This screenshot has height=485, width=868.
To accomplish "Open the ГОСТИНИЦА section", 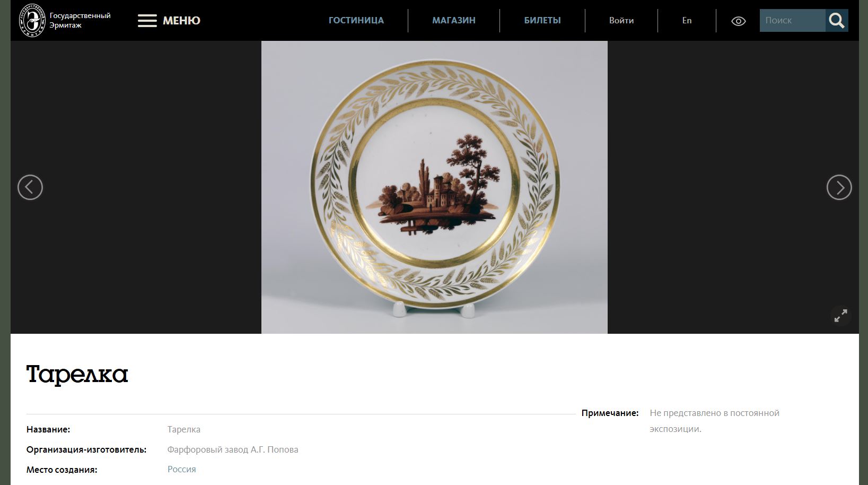I will 356,20.
